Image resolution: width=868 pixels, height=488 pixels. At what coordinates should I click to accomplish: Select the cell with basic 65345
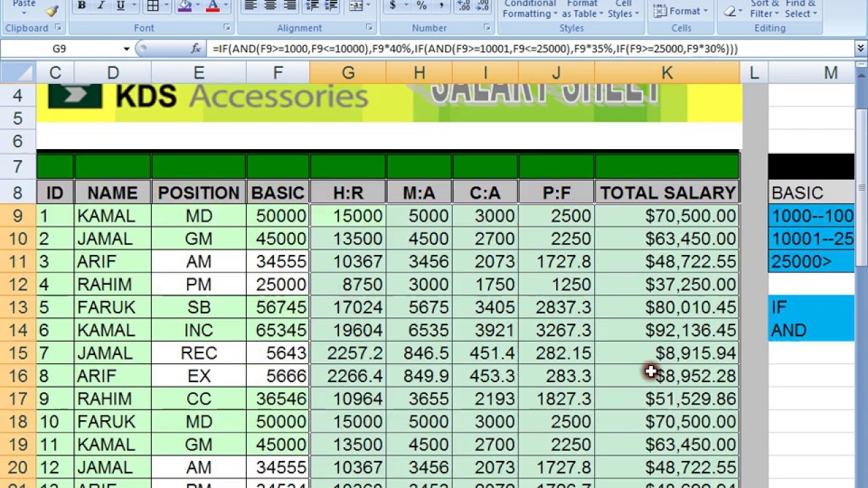[278, 330]
